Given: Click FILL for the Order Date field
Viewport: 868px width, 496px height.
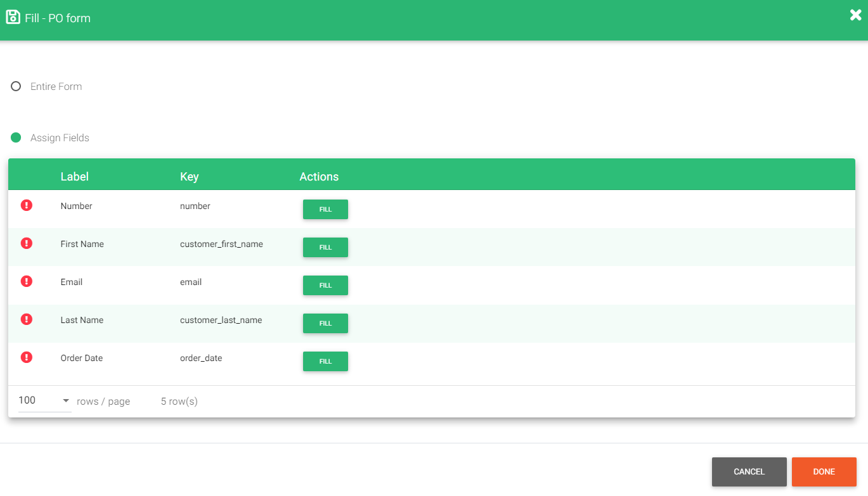Looking at the screenshot, I should [325, 361].
